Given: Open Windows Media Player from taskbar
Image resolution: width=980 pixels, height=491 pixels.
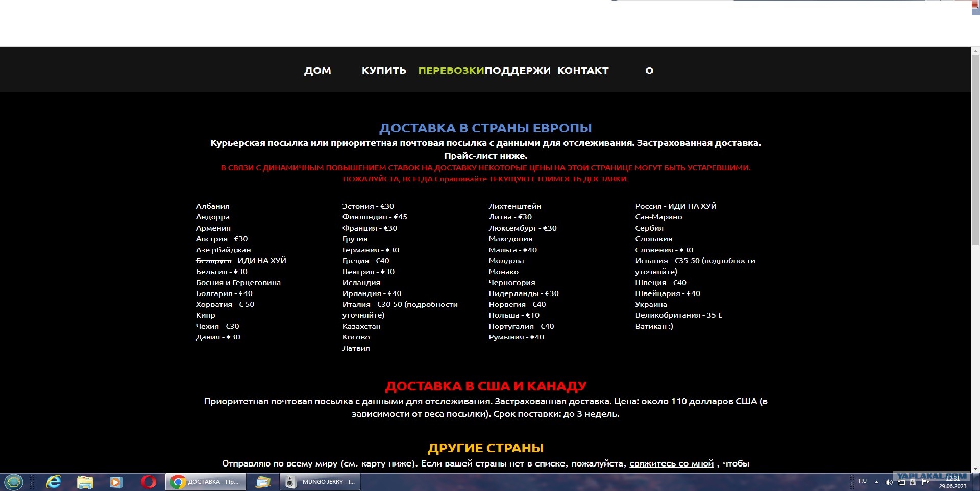Looking at the screenshot, I should point(116,482).
